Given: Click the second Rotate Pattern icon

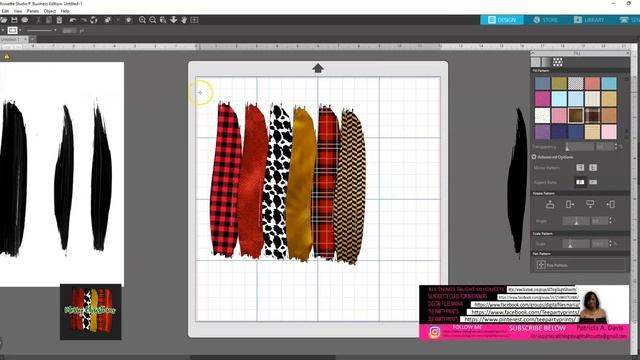Looking at the screenshot, I should point(570,204).
